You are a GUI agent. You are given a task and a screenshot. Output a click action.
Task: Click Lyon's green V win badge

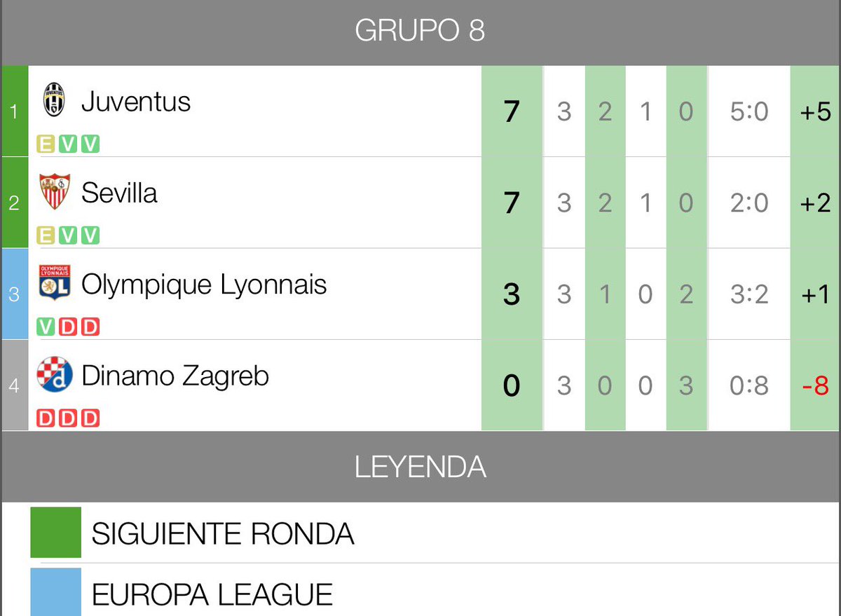tap(46, 327)
